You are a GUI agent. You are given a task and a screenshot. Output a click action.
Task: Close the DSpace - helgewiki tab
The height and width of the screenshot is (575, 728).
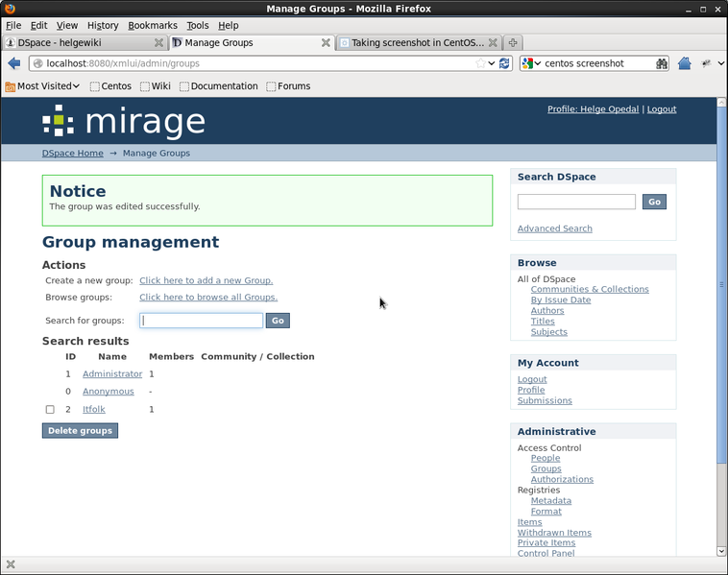[x=158, y=43]
